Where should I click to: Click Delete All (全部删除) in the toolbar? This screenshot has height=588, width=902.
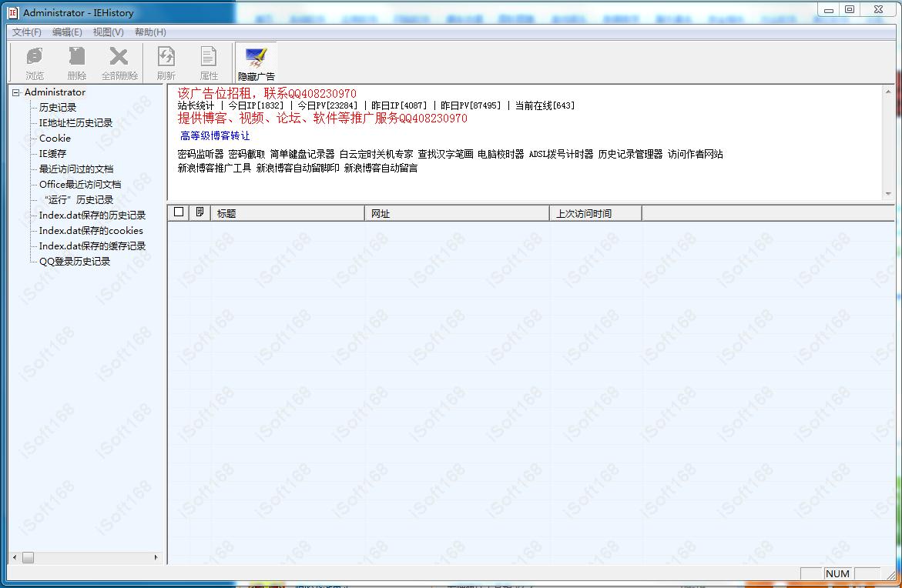(121, 62)
